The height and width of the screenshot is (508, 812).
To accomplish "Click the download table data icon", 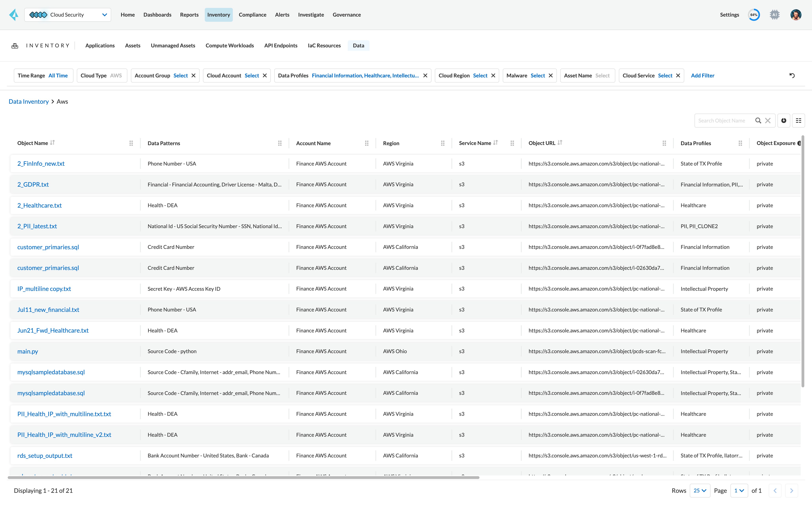I will 783,121.
